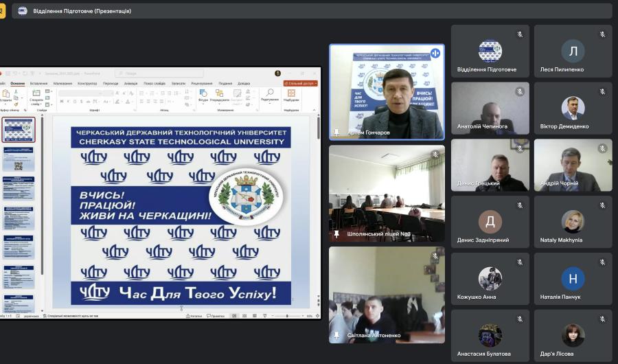This screenshot has width=618, height=364.
Task: Toggle Reading view in PowerPoint status bar
Action: 255,316
